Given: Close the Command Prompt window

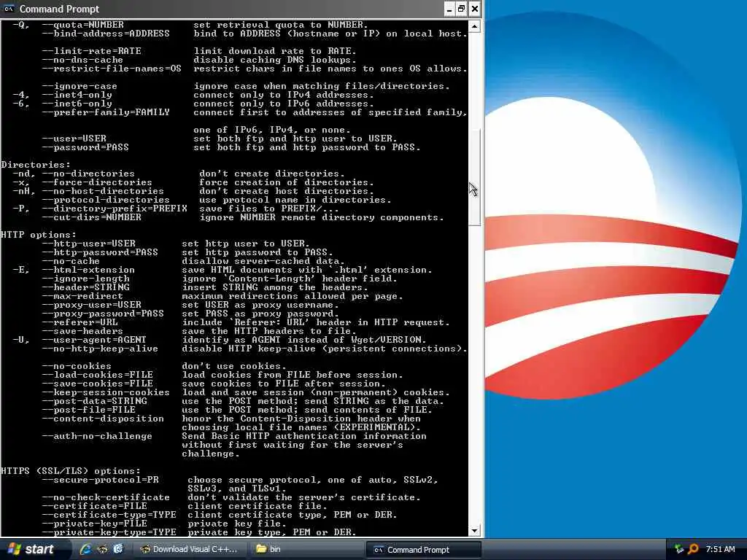Looking at the screenshot, I should coord(474,9).
